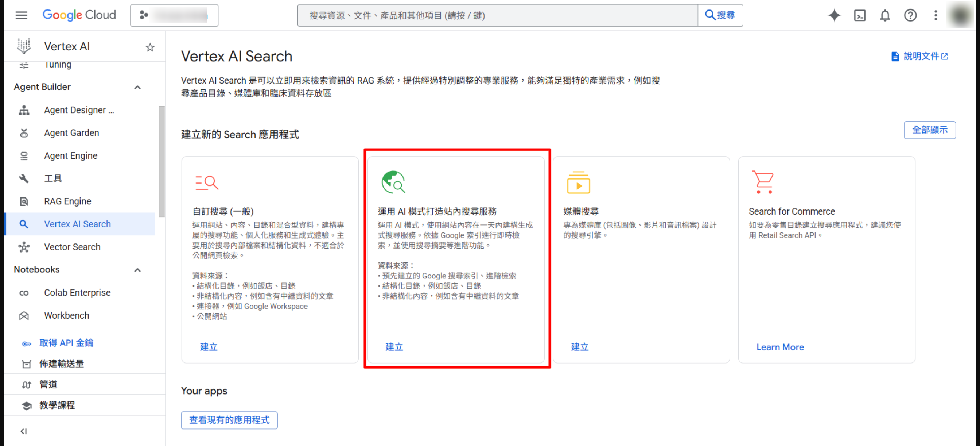Image resolution: width=980 pixels, height=446 pixels.
Task: Click the sidebar vertical scrollbar
Action: pyautogui.click(x=161, y=162)
